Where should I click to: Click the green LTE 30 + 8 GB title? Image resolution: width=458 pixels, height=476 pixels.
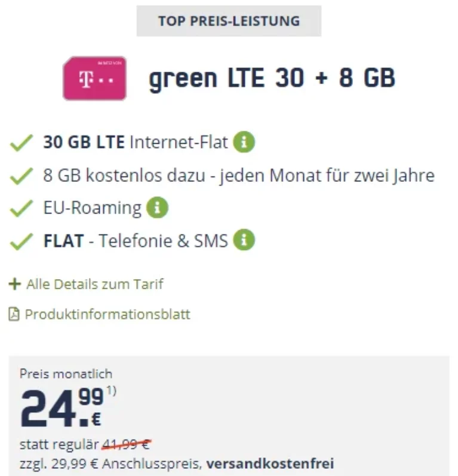(272, 78)
